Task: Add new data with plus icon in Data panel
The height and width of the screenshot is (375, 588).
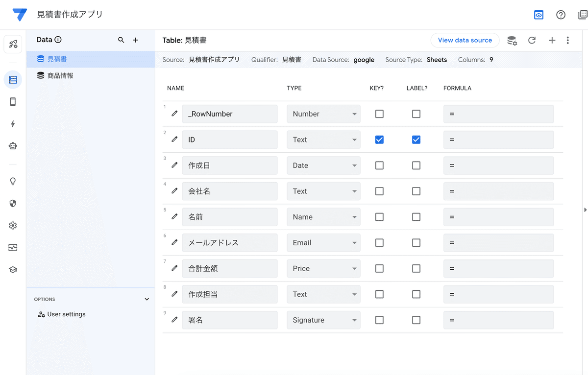Action: pyautogui.click(x=136, y=40)
